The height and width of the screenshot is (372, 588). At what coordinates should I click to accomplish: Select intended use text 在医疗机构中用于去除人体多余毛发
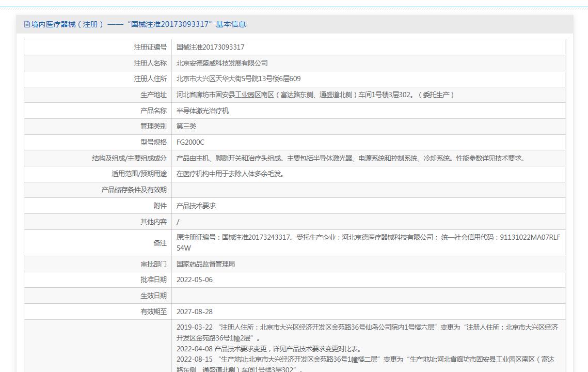(x=230, y=174)
